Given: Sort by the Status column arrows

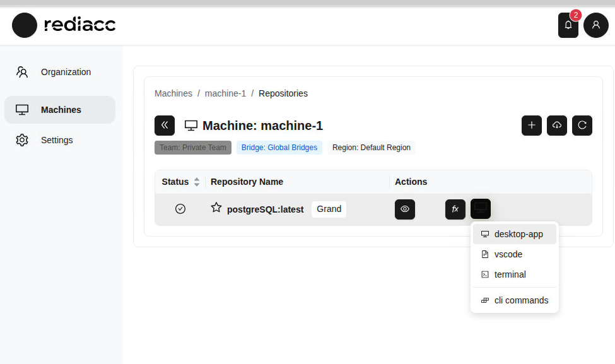Looking at the screenshot, I should (x=197, y=182).
